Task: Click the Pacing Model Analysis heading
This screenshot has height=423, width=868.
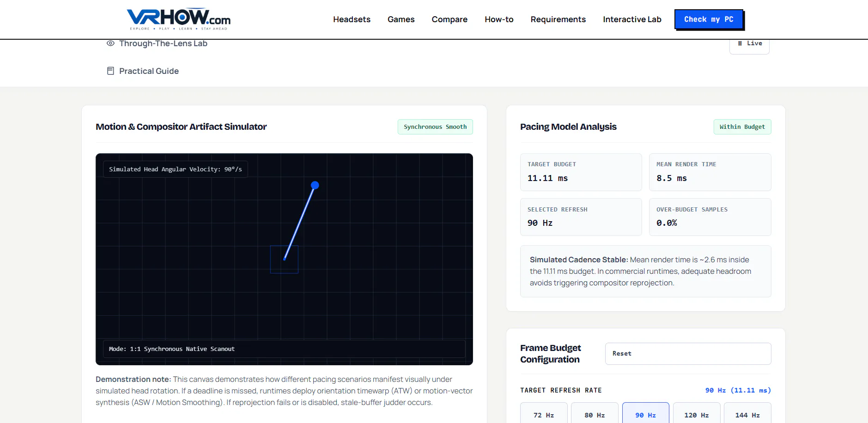Action: (568, 127)
